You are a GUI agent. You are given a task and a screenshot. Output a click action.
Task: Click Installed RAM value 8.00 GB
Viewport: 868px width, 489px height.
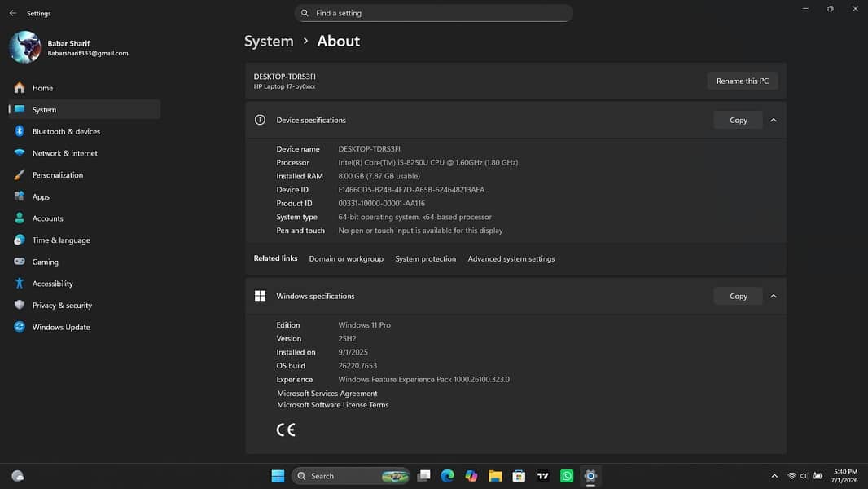point(379,176)
